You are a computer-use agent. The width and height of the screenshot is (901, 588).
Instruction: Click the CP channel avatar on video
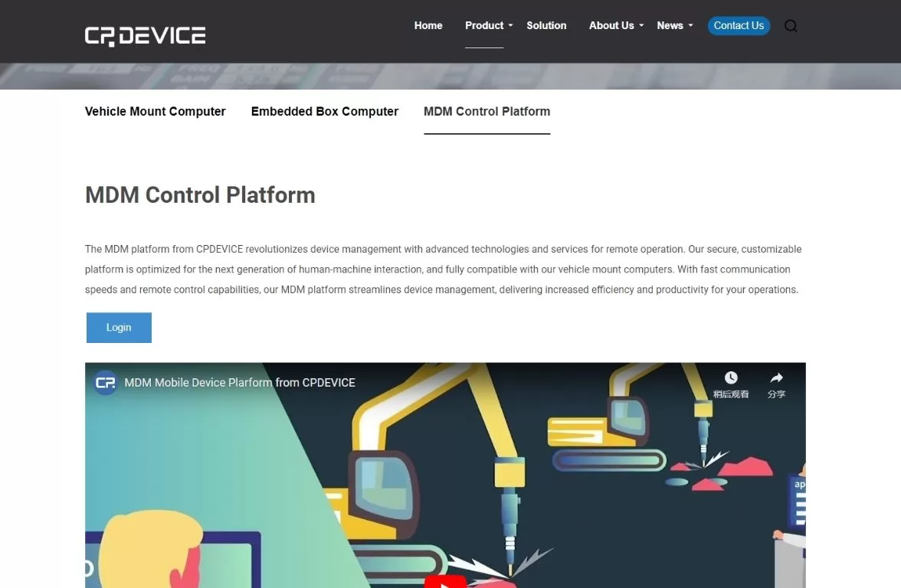105,383
